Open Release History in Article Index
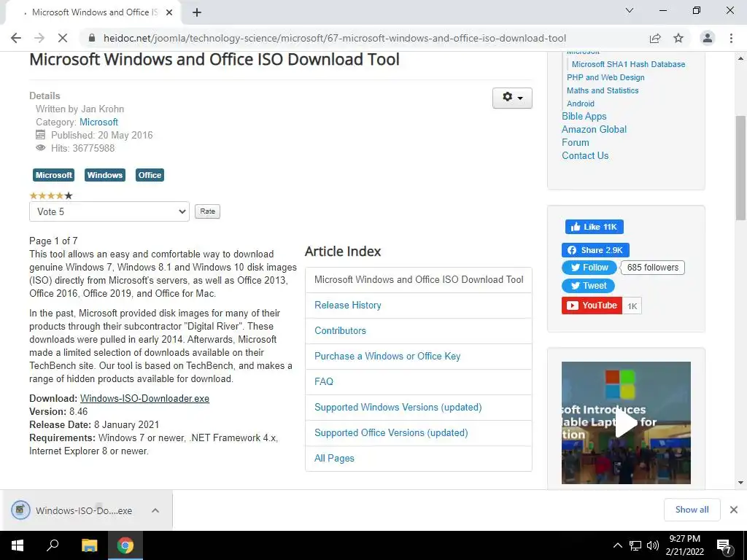The width and height of the screenshot is (747, 560). pos(348,306)
